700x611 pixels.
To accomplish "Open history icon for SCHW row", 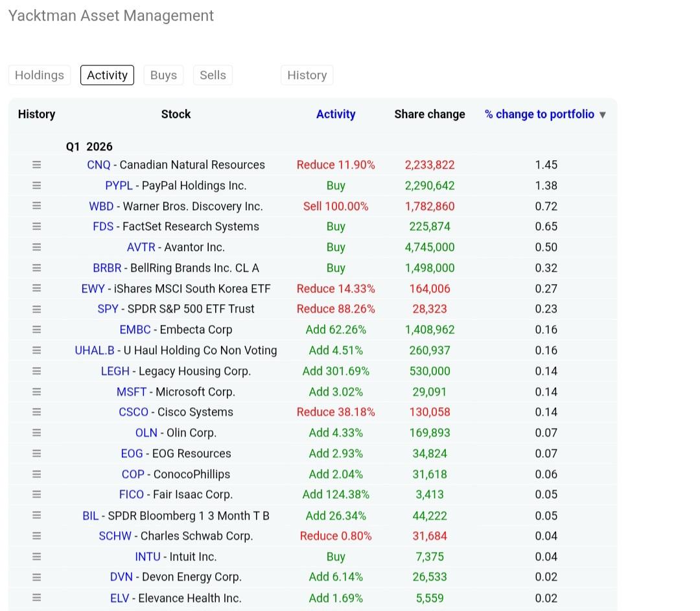I will (36, 536).
